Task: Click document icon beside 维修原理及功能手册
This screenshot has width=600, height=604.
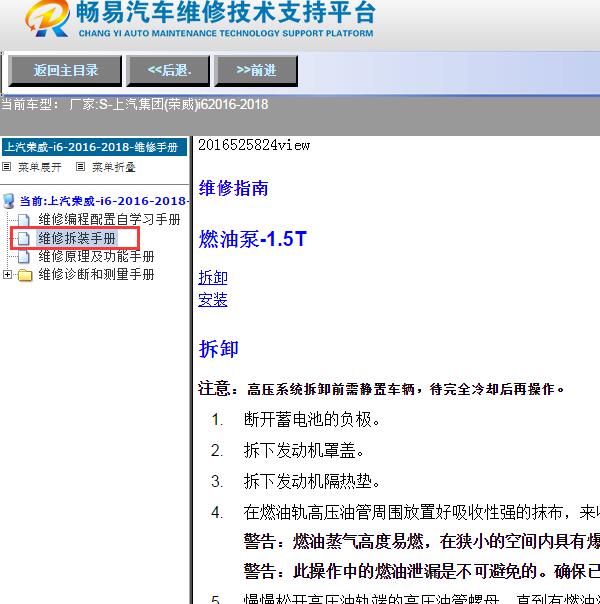Action: coord(23,257)
